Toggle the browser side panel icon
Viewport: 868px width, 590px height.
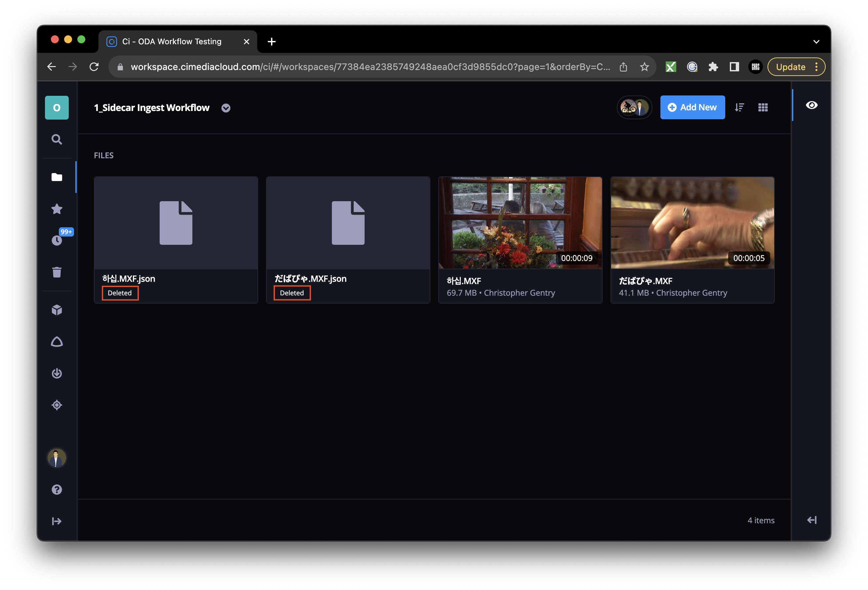point(734,67)
